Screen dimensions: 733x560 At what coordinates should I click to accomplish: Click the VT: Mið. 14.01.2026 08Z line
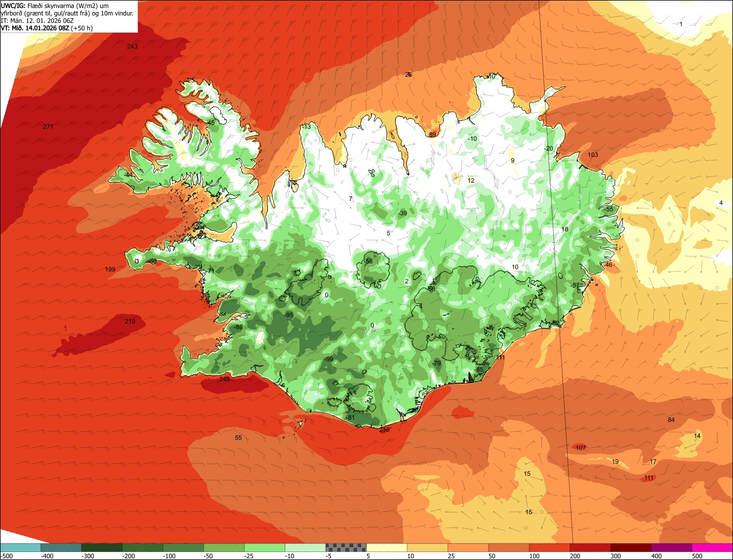click(46, 27)
